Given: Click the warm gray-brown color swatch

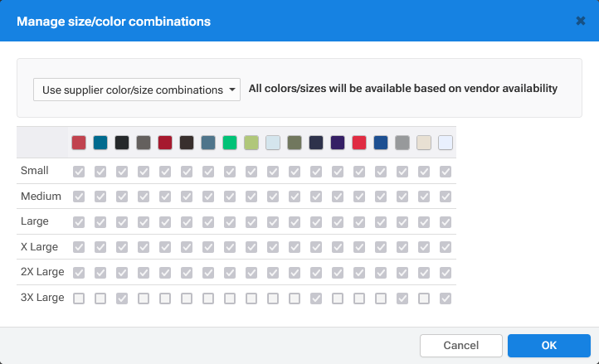Looking at the screenshot, I should [x=144, y=143].
